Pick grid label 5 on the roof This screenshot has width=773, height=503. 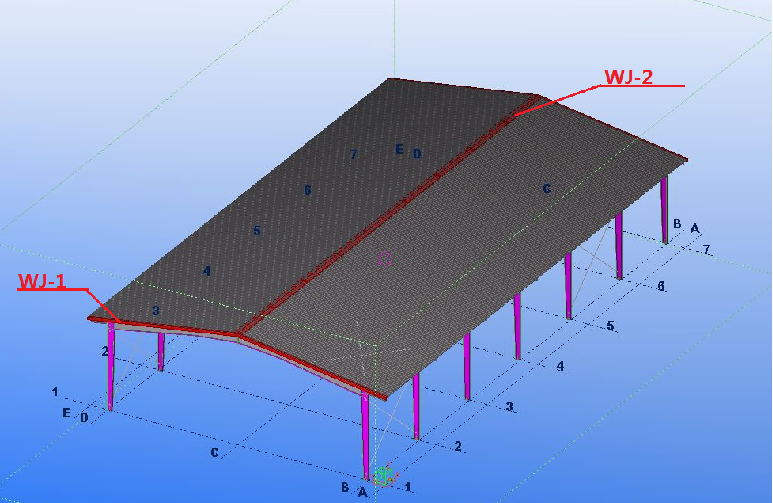pyautogui.click(x=256, y=230)
